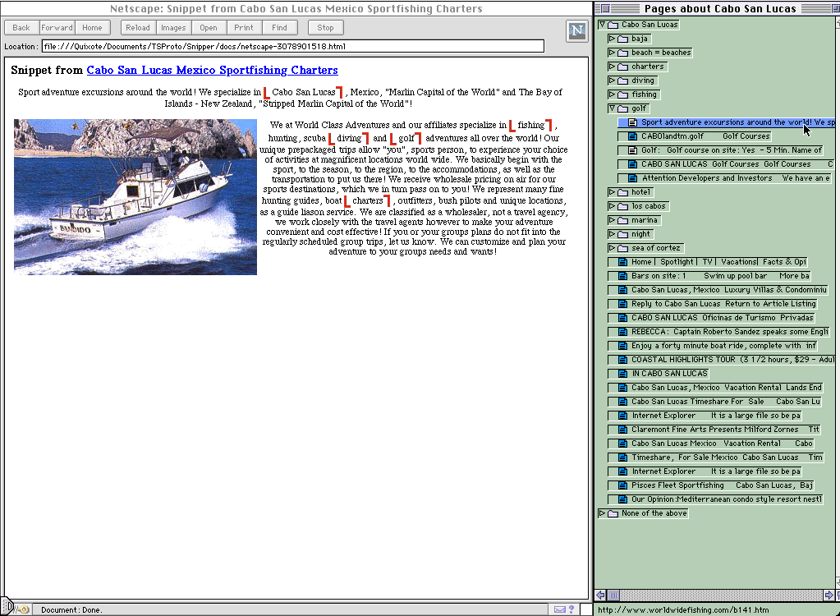Select 'Home | Spotlight | TV | Vacations' entry
The image size is (840, 616).
coord(708,262)
